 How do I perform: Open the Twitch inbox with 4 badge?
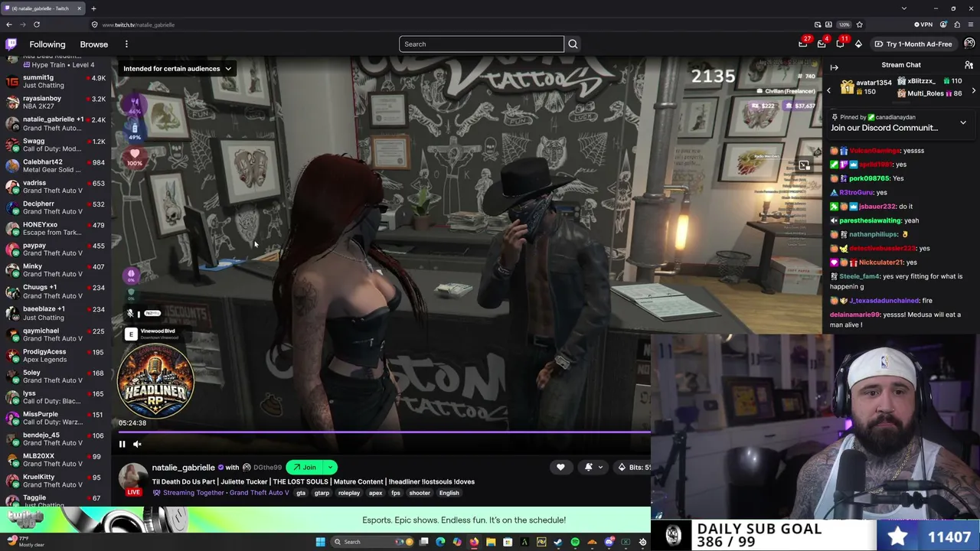(822, 44)
